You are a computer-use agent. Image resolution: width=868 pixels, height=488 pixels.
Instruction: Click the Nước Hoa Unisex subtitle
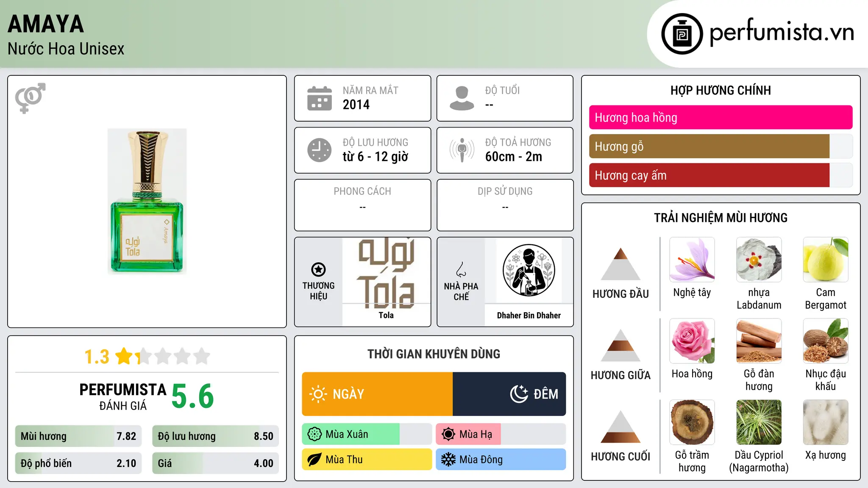click(66, 49)
